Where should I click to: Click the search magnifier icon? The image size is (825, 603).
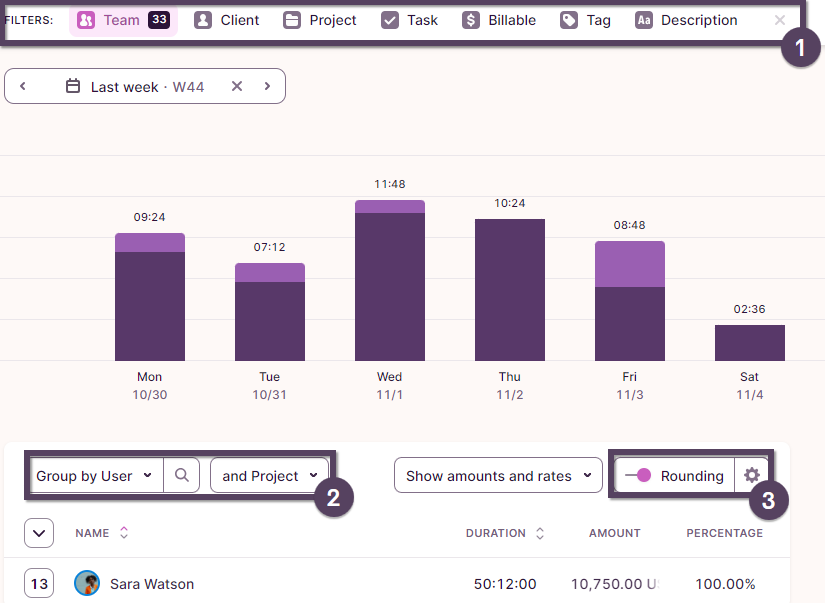(x=182, y=476)
